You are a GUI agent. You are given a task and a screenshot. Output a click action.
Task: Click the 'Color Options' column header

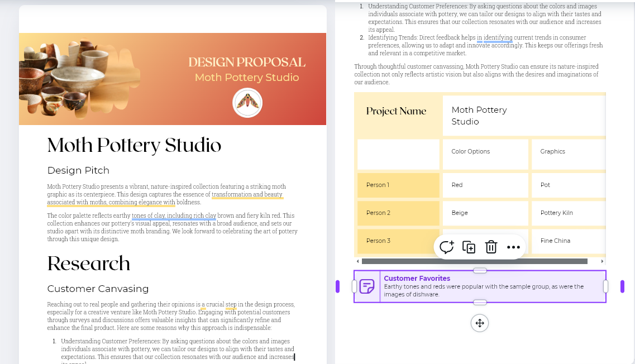(485, 155)
